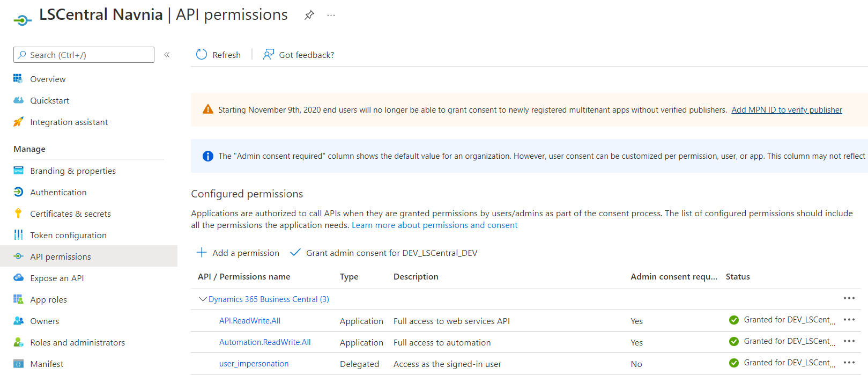The width and height of the screenshot is (868, 375).
Task: Click Add MPN ID to verify publisher link
Action: 787,110
